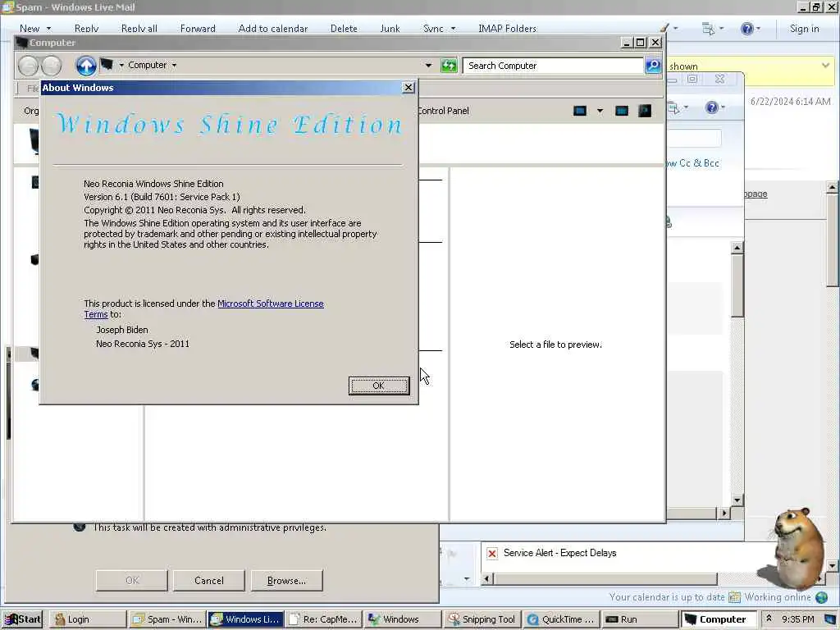Switch to QuickTime taskbar button
The height and width of the screenshot is (630, 840).
point(559,619)
